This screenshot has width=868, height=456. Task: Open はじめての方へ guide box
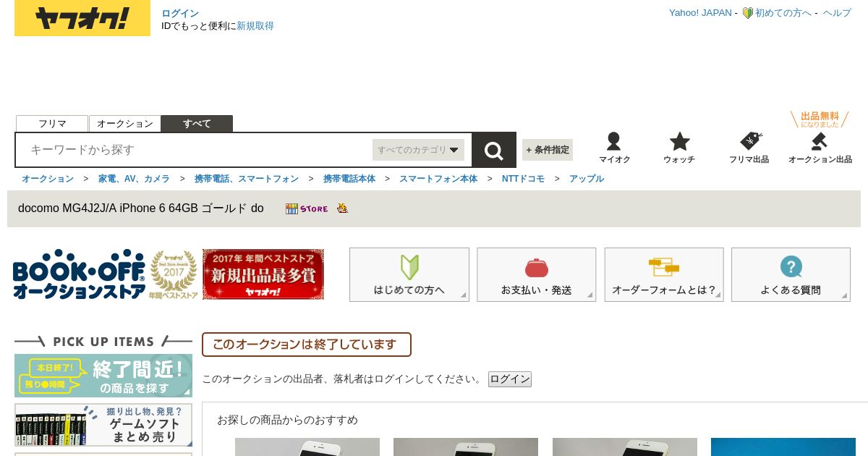point(409,274)
